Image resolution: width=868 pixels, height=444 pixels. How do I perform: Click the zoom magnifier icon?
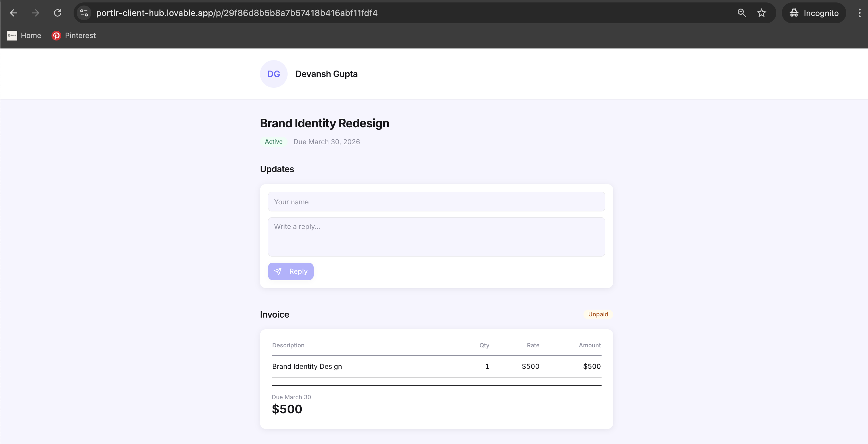point(741,13)
